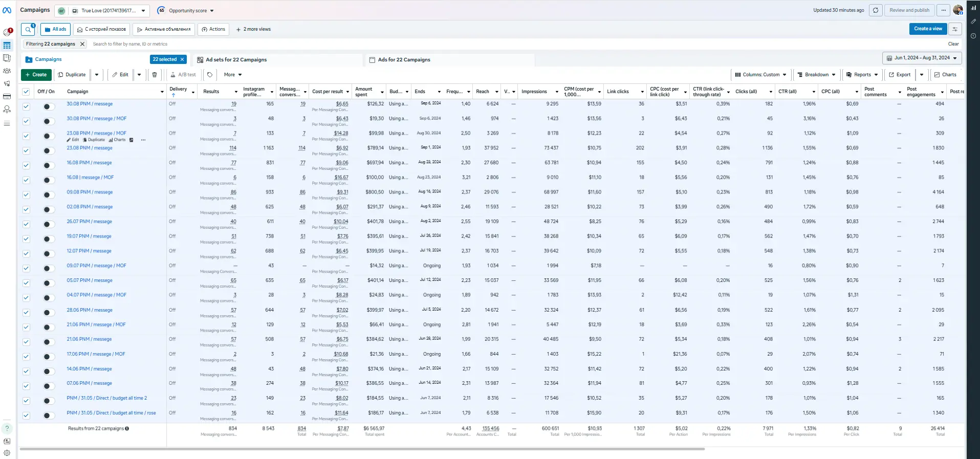Switch to Ad sets for 22 Campaigns tab
The height and width of the screenshot is (459, 980).
[236, 60]
